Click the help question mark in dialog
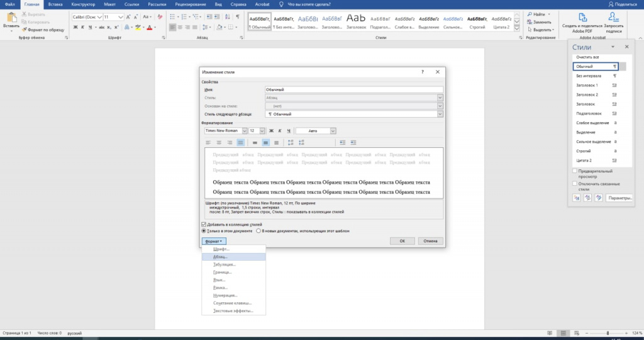 [422, 72]
